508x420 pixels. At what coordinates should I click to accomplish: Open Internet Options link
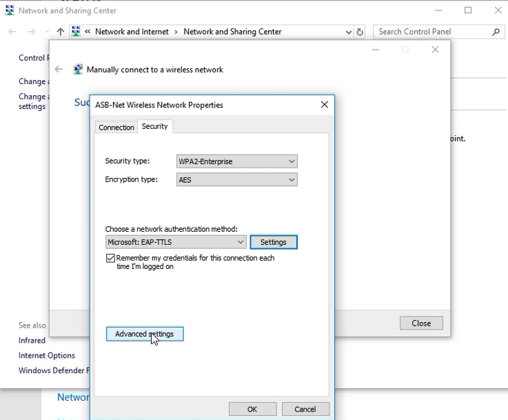point(47,355)
